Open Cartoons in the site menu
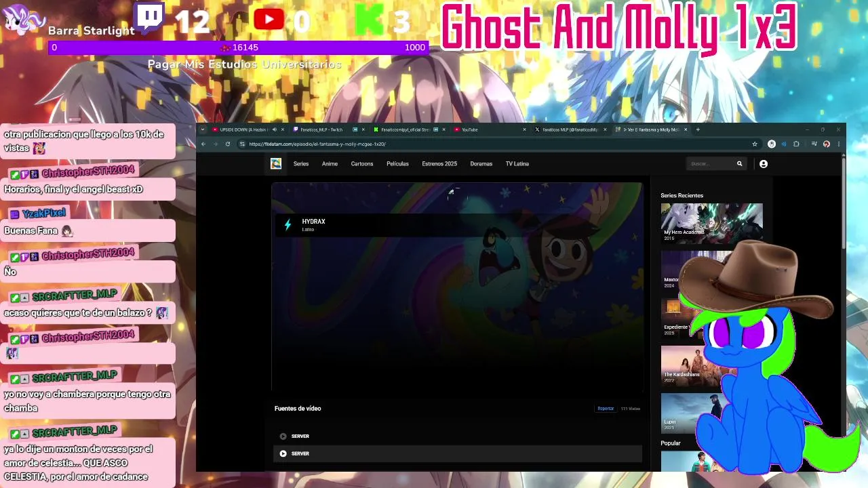 tap(362, 163)
